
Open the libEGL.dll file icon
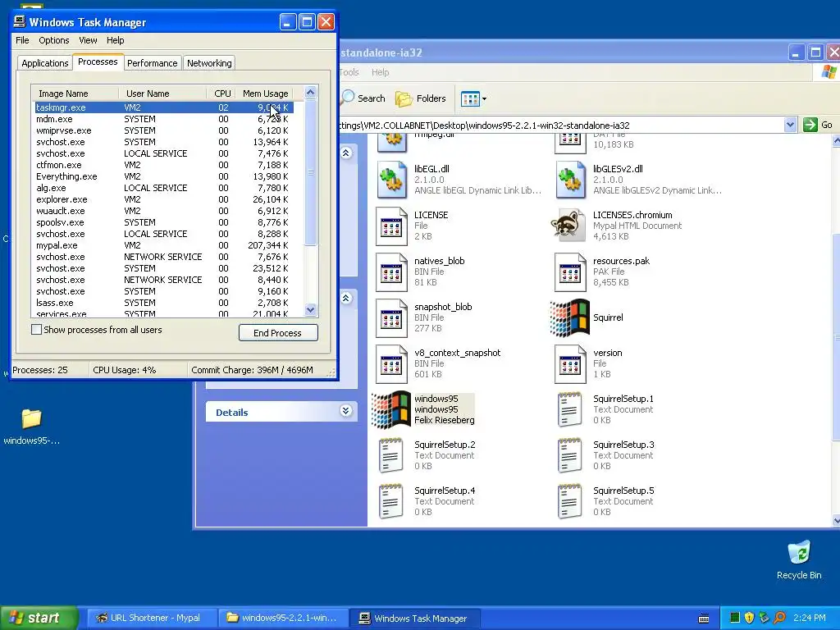(392, 180)
